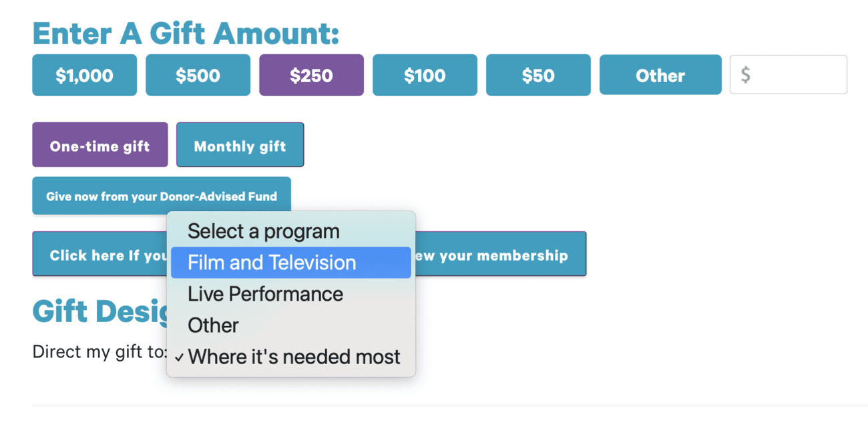Select the $1,000 gift amount
The width and height of the screenshot is (868, 431).
click(84, 76)
